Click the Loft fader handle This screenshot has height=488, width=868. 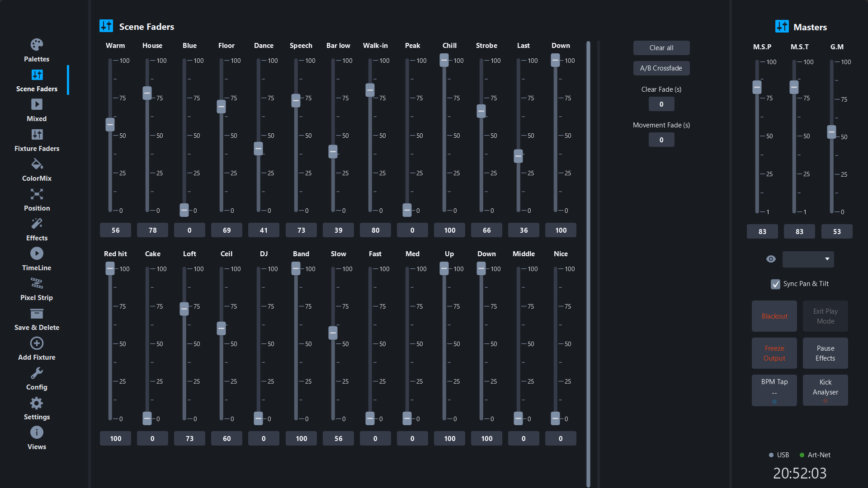click(184, 309)
